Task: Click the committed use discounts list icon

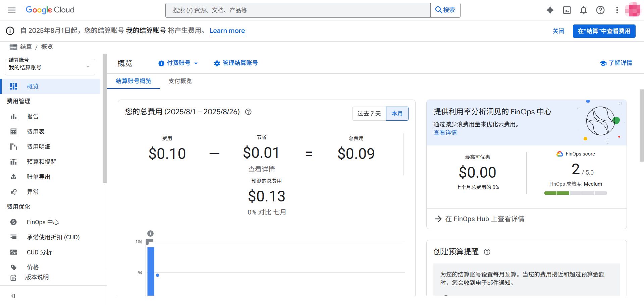Action: (x=13, y=237)
